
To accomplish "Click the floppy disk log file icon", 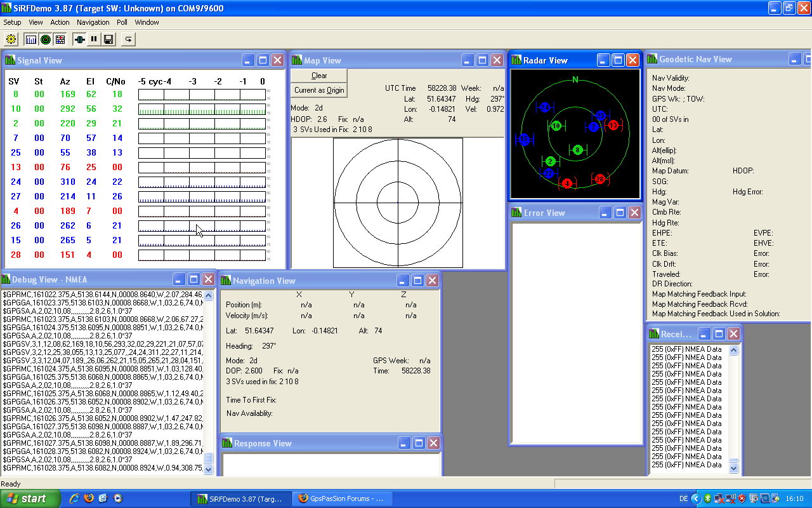I will pos(108,39).
